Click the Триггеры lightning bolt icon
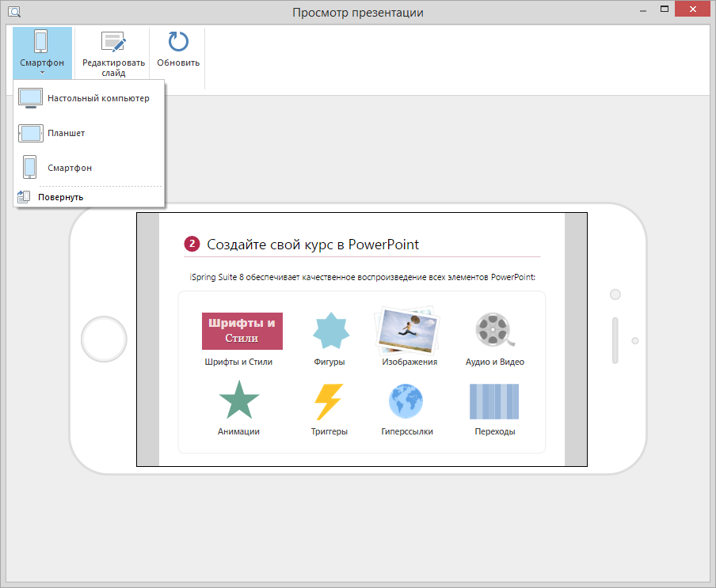Image resolution: width=716 pixels, height=588 pixels. (x=329, y=401)
